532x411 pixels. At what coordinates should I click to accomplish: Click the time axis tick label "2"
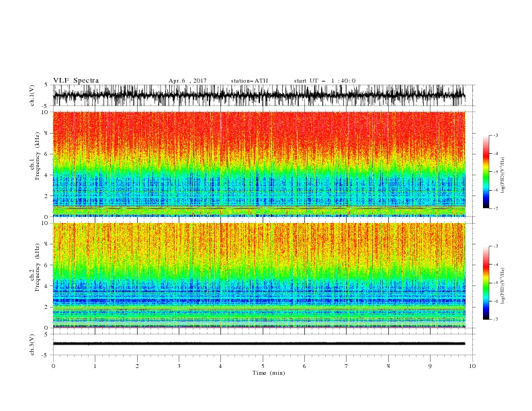tap(137, 366)
